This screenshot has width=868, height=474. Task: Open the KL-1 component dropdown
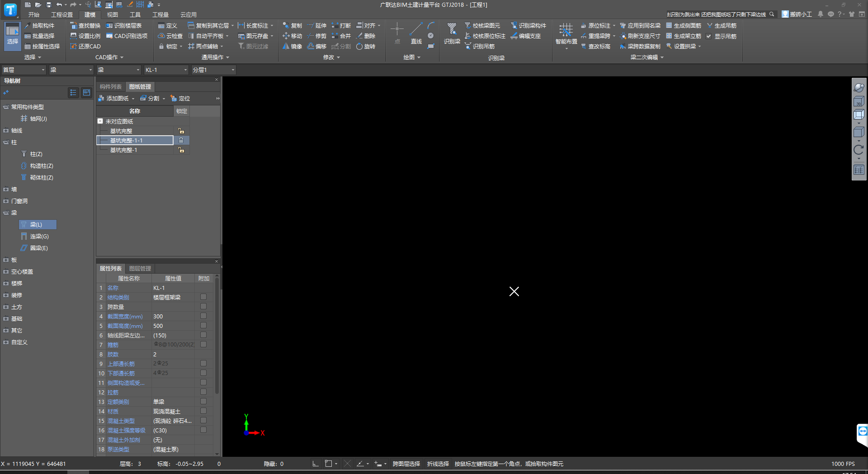166,70
